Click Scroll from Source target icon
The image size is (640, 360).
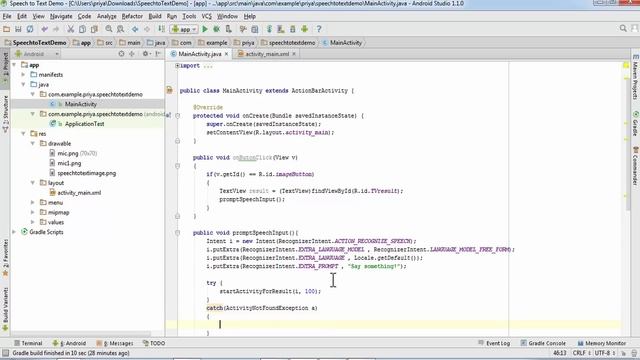tap(121, 54)
